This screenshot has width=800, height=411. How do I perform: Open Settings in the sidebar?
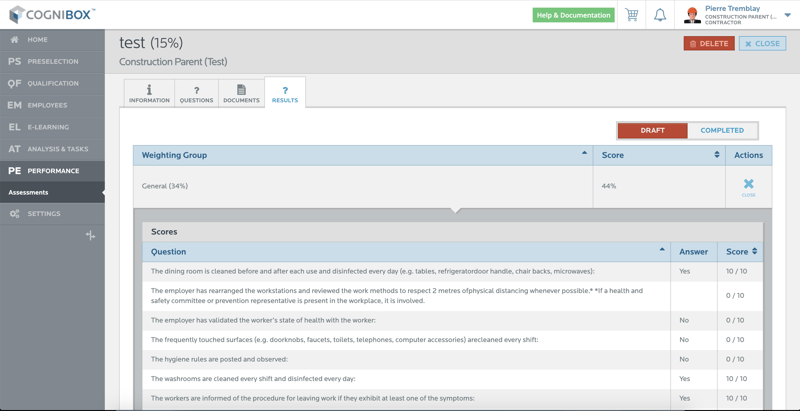[52, 214]
